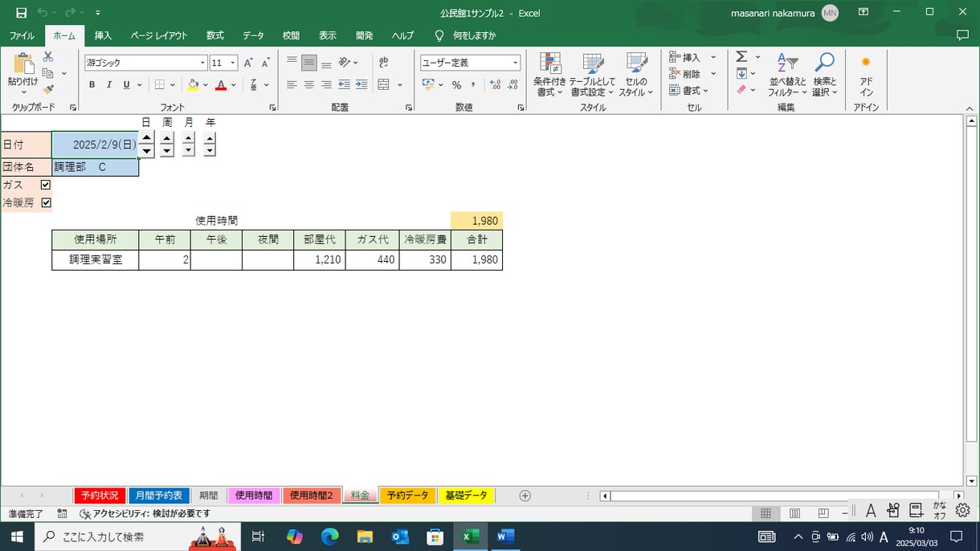Apply Percent Style format
The image size is (980, 551).
456,84
